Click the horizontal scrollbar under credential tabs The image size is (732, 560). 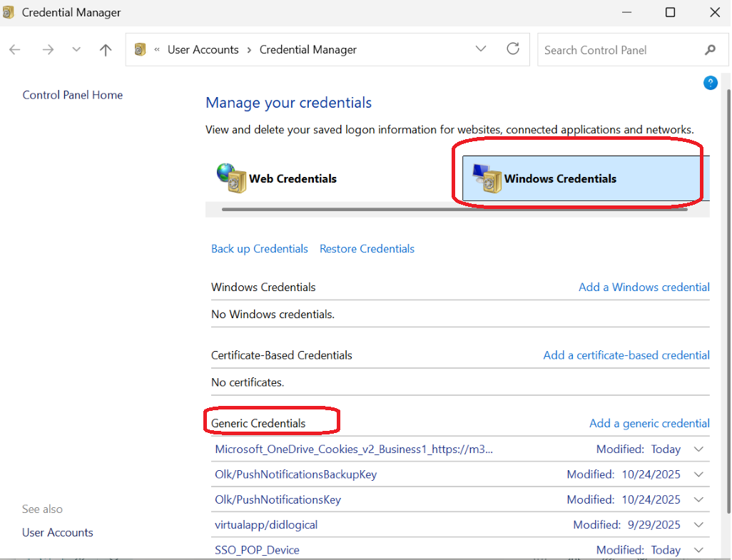tap(454, 210)
